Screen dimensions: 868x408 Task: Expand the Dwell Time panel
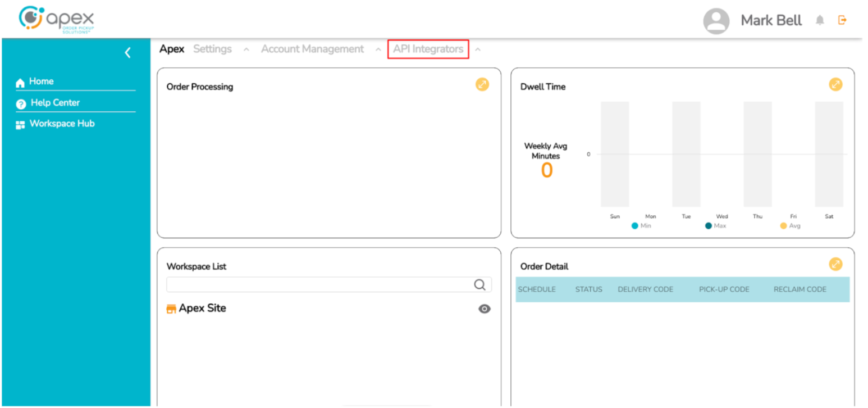tap(835, 84)
